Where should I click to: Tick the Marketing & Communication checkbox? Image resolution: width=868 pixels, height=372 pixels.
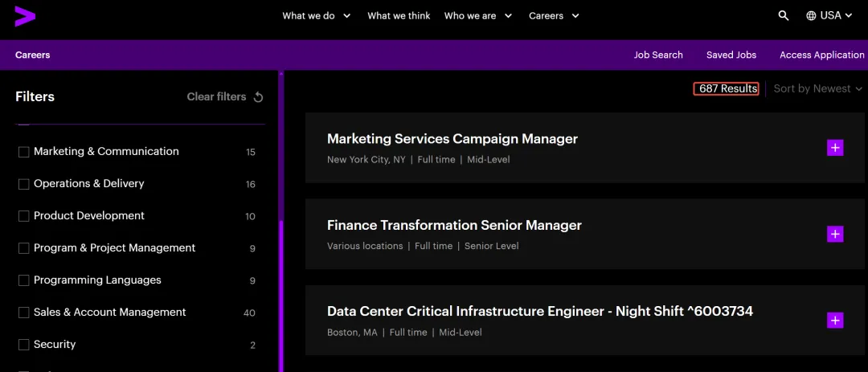[x=24, y=152]
